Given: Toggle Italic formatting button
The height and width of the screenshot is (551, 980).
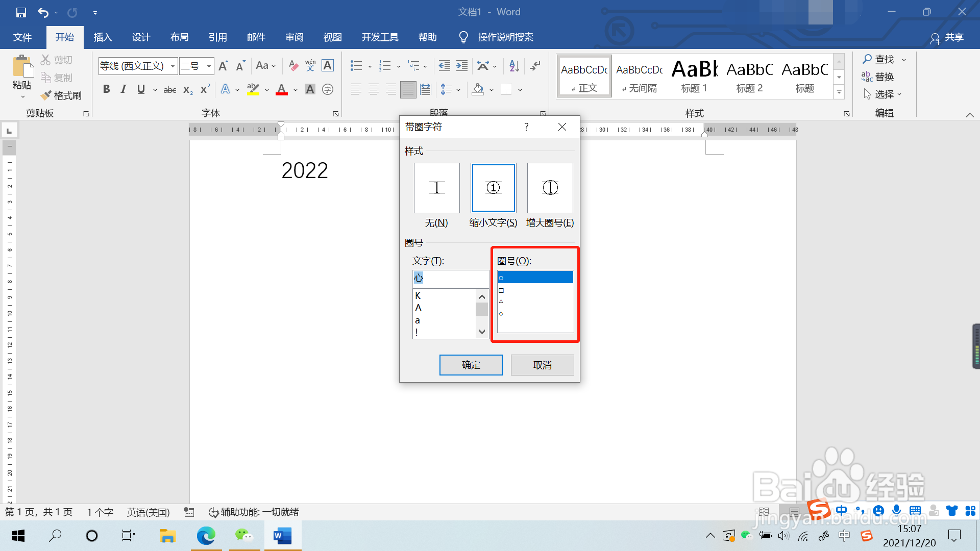Looking at the screenshot, I should (x=124, y=90).
